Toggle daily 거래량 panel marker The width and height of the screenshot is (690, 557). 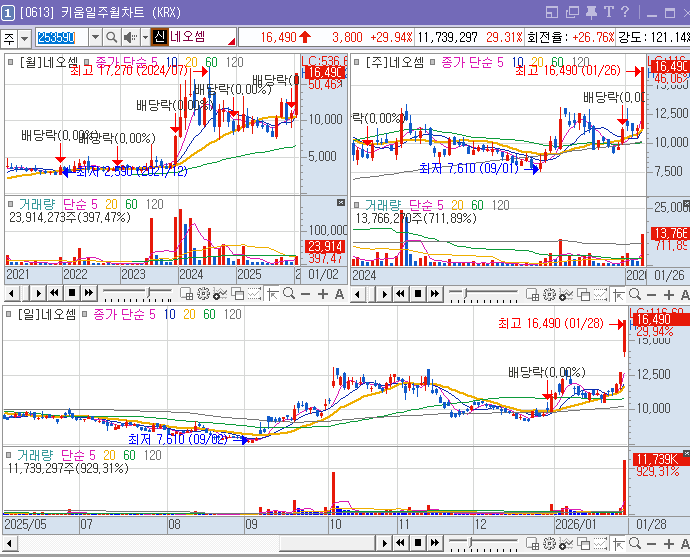tap(8, 455)
